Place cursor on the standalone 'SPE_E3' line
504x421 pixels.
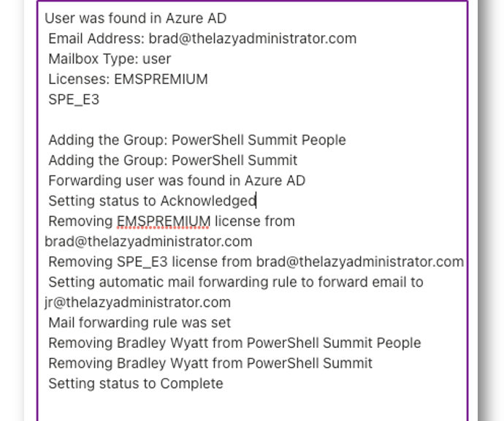74,99
